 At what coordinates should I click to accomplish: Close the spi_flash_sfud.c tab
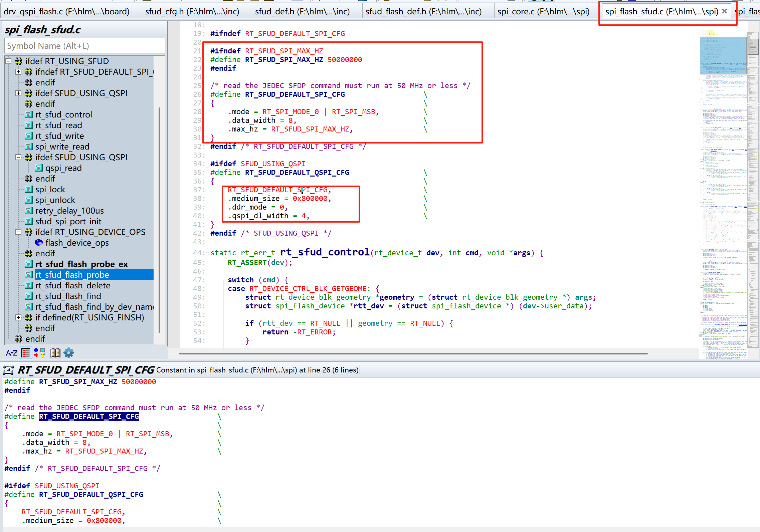point(724,11)
